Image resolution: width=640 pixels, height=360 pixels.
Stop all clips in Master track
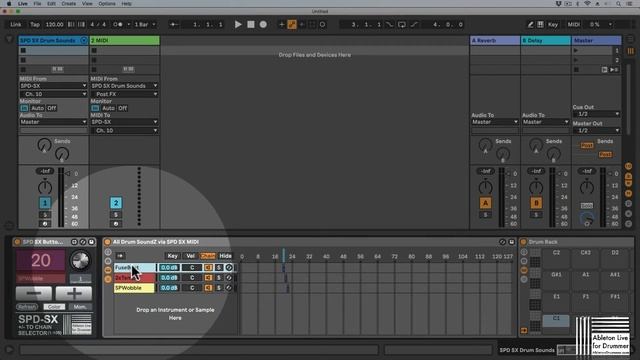[576, 70]
